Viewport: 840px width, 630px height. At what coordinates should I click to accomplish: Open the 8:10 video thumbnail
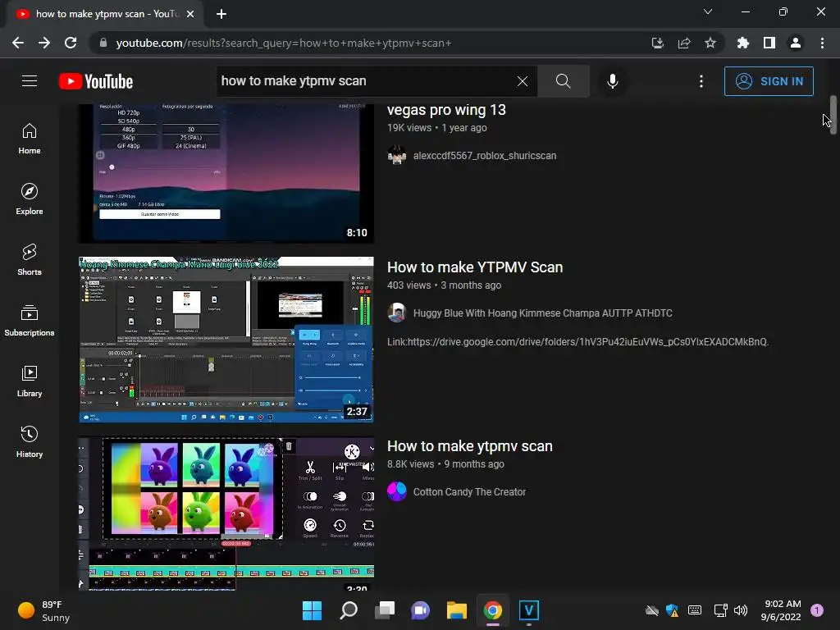click(226, 172)
